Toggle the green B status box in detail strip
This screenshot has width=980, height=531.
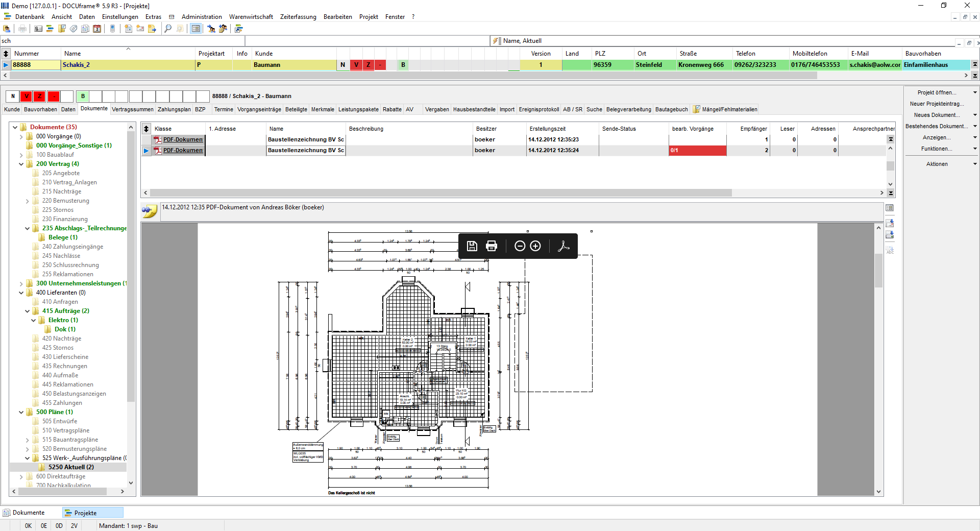point(83,96)
